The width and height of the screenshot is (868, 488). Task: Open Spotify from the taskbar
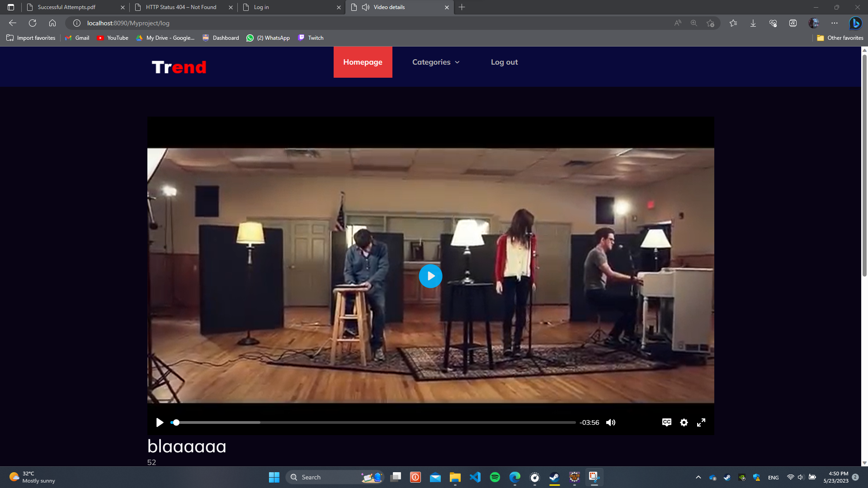495,477
